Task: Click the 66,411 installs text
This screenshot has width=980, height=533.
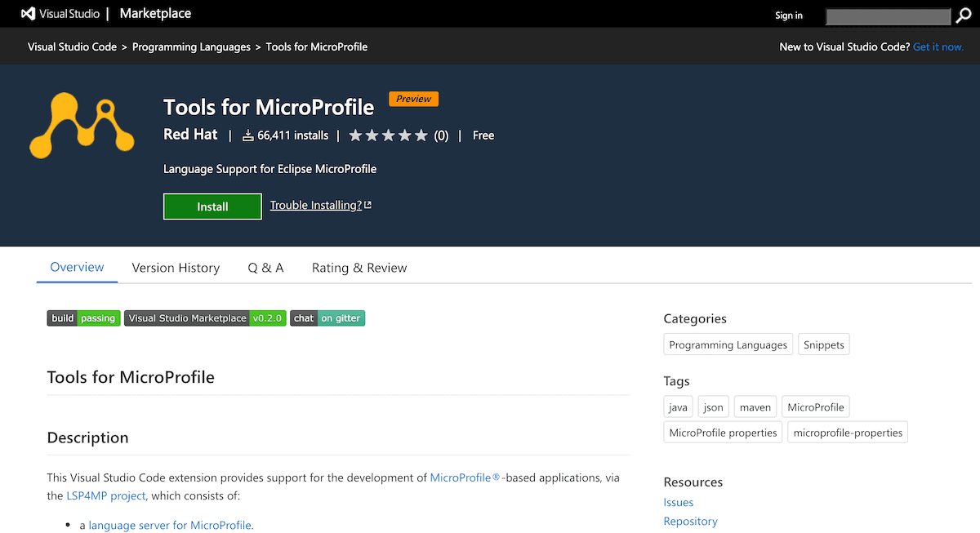Action: click(293, 135)
